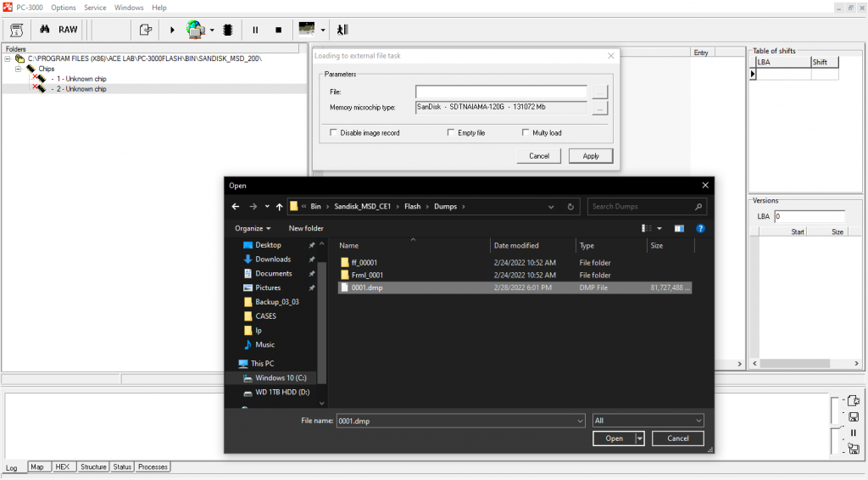The image size is (868, 480).
Task: Click the help question mark in Open dialog
Action: tap(700, 228)
